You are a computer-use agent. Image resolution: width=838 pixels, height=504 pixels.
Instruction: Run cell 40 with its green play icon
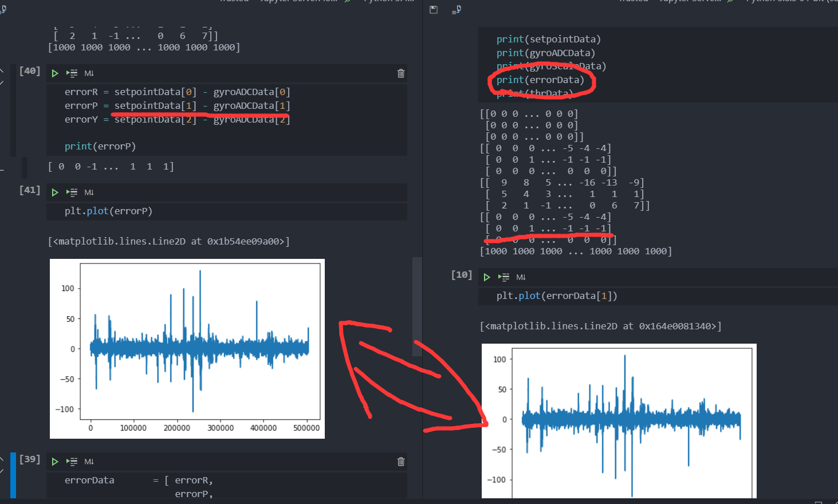coord(55,73)
